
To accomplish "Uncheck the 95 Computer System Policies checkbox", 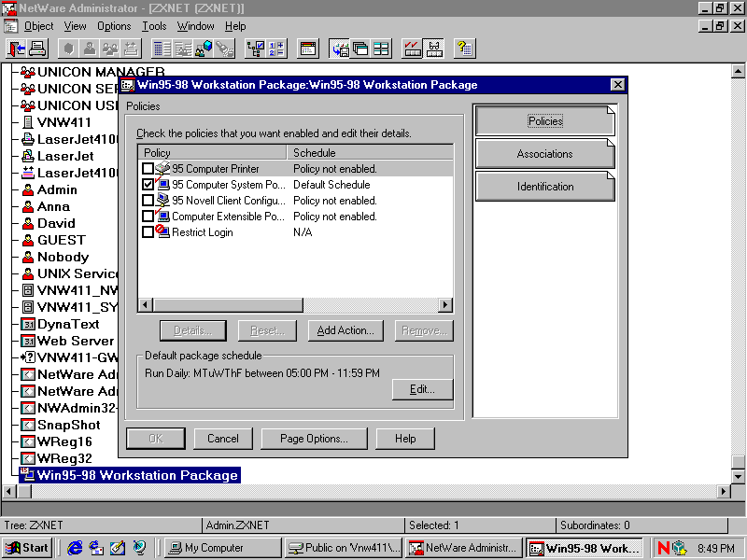I will click(x=148, y=184).
